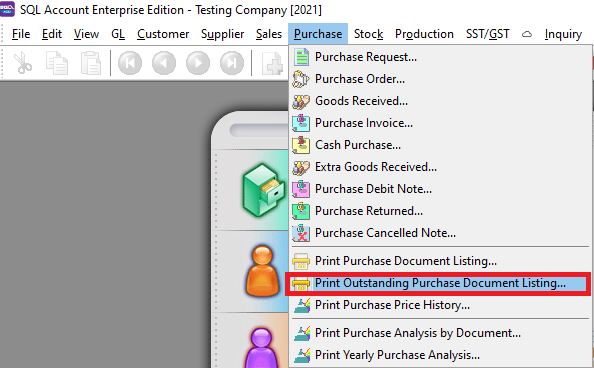Click the green filing cabinet icon
This screenshot has width=594, height=368.
click(264, 190)
